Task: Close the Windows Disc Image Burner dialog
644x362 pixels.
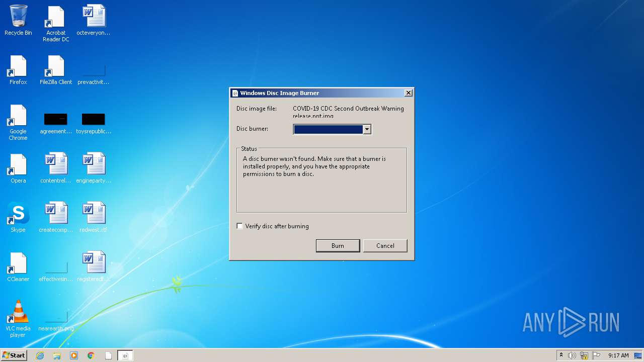Action: pyautogui.click(x=409, y=93)
